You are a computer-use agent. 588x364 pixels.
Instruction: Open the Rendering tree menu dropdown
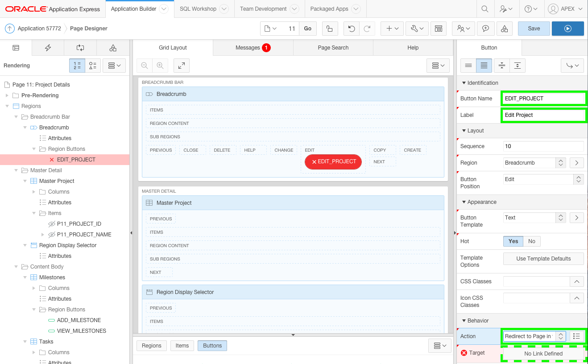tap(115, 66)
